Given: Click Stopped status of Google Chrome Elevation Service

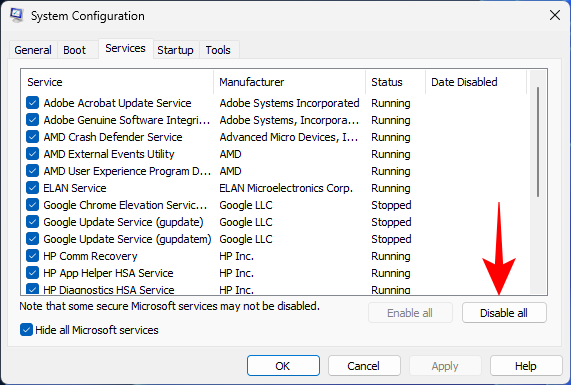Looking at the screenshot, I should click(391, 205).
